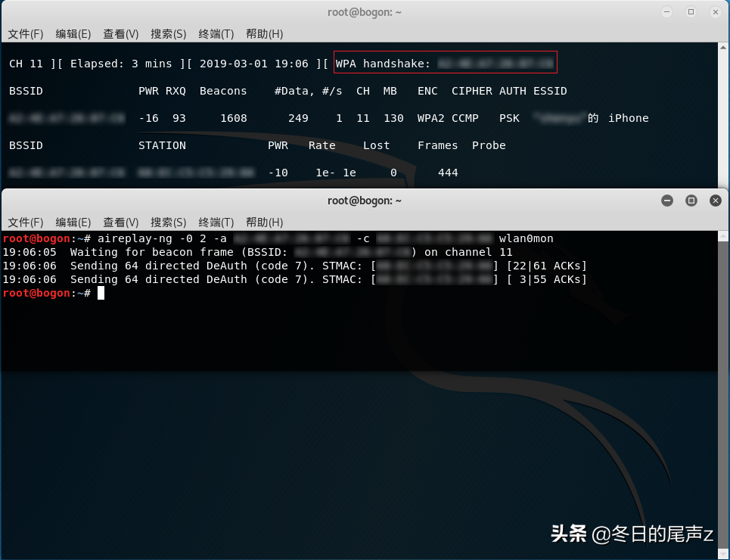This screenshot has height=560, width=730.
Task: Open 文件(F) menu in back terminal window
Action: click(26, 34)
